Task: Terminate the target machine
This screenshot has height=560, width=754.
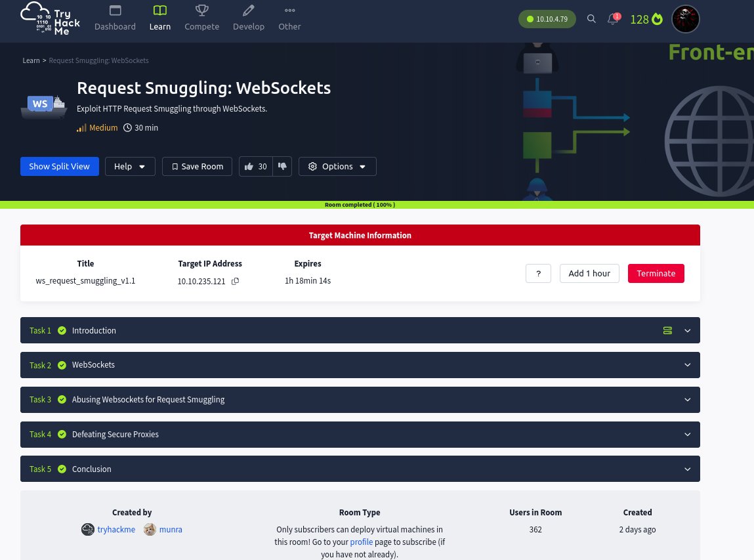Action: click(656, 273)
